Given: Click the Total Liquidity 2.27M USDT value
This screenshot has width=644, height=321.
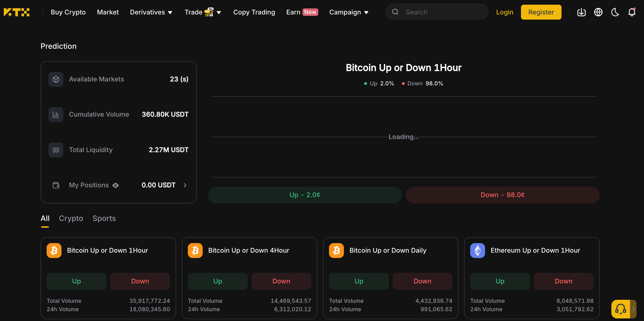Looking at the screenshot, I should point(168,150).
